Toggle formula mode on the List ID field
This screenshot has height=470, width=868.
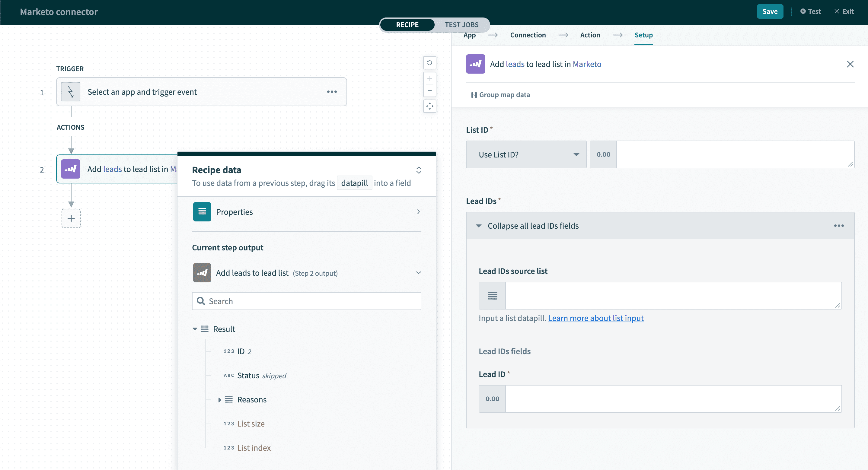click(603, 154)
